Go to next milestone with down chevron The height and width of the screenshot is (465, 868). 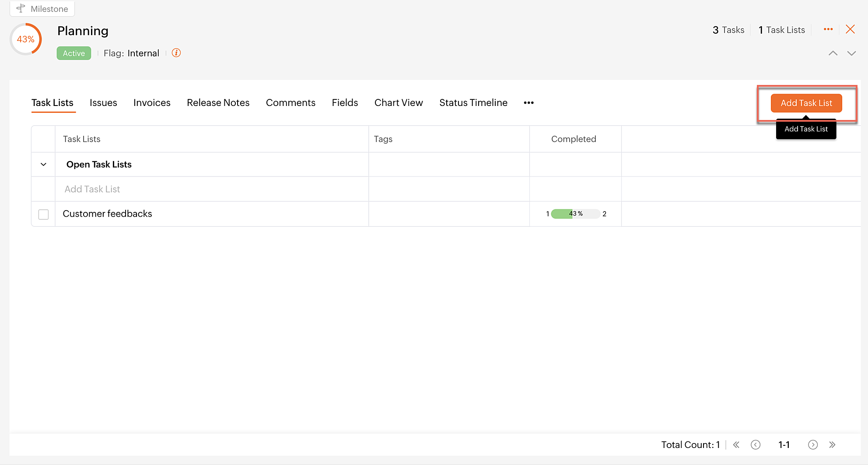851,53
